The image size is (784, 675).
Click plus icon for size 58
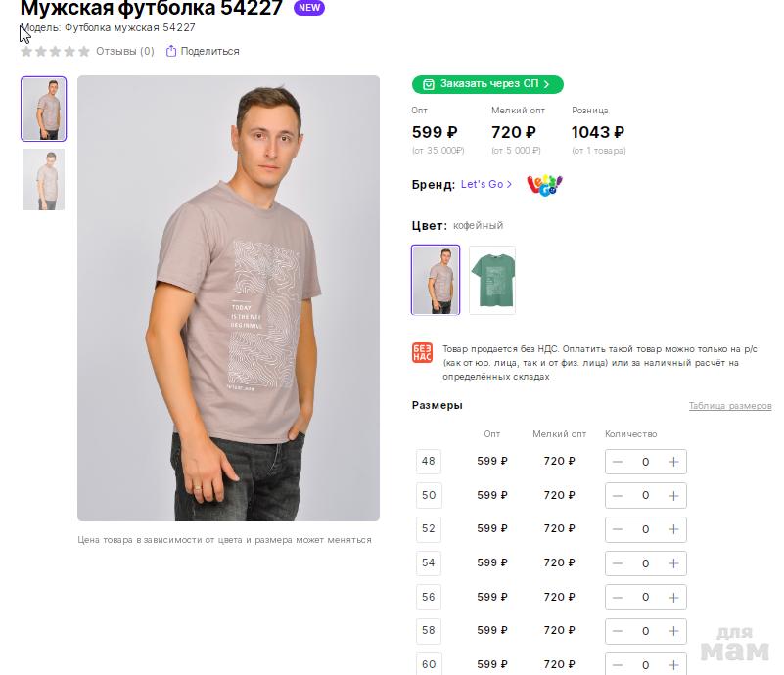click(673, 631)
